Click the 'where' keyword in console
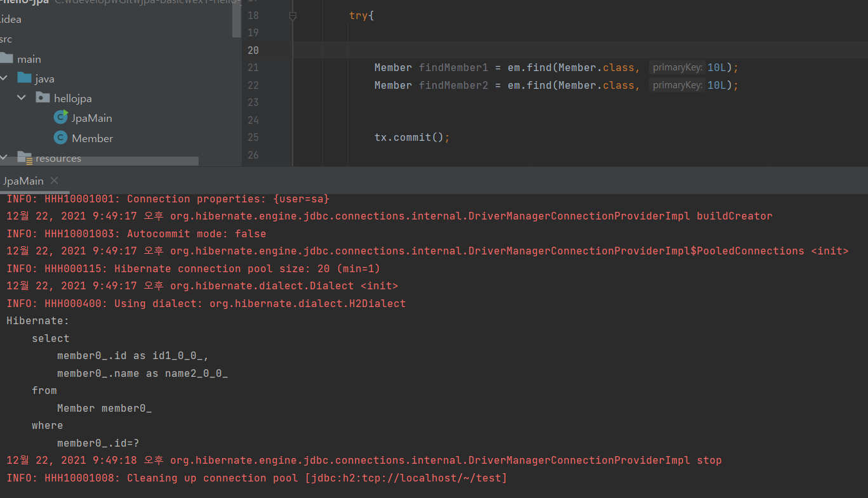Viewport: 868px width, 498px height. point(48,425)
